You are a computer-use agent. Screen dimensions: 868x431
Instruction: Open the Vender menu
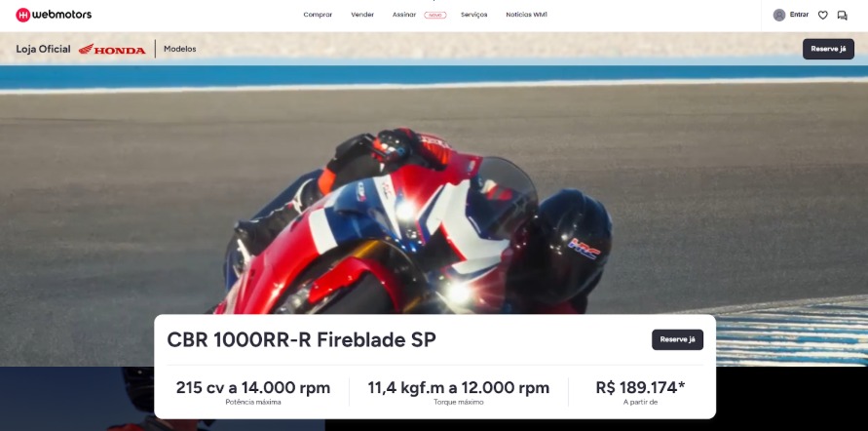(362, 15)
